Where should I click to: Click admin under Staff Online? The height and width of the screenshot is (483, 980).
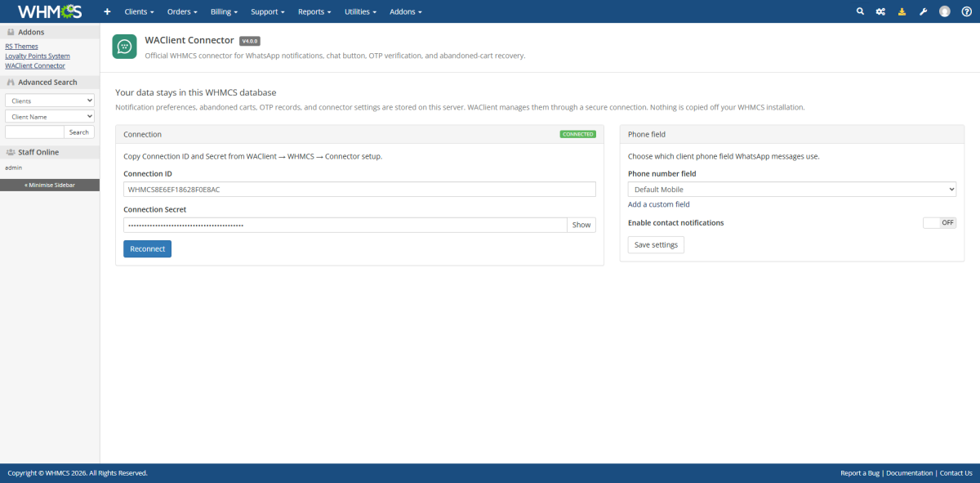point(13,168)
